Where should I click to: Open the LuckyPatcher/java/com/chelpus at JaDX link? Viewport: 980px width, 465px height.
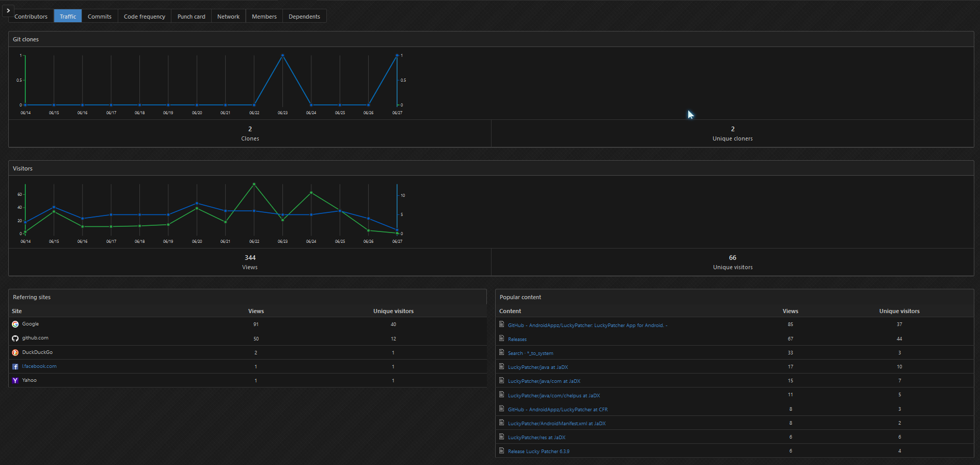tap(554, 396)
